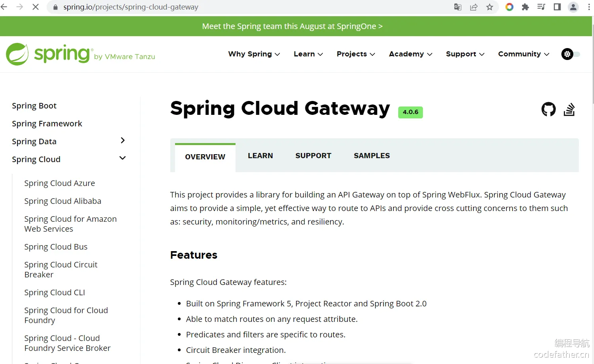Screen dimensions: 594x364
Task: Click the share page icon
Action: coord(474,7)
